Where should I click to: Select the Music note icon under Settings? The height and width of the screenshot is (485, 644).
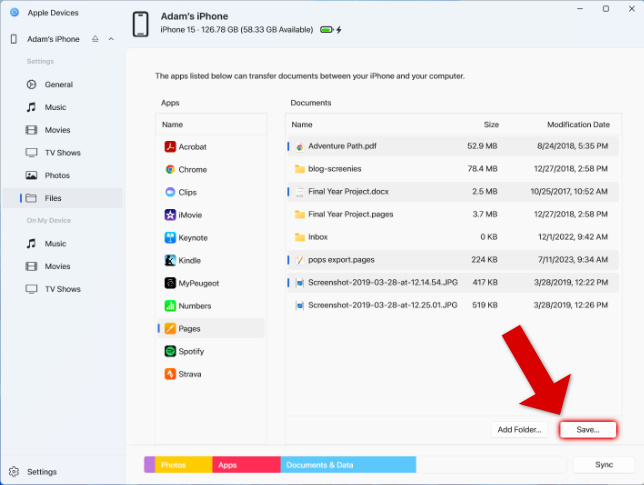(31, 107)
